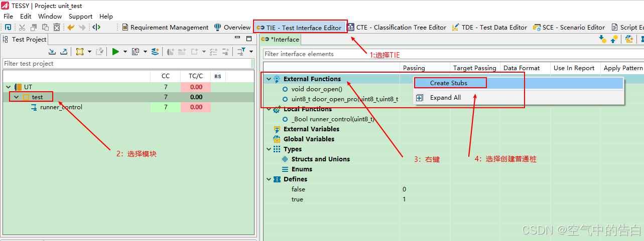Click the globe folder sparkle icon in Interface toolbar

tap(629, 39)
